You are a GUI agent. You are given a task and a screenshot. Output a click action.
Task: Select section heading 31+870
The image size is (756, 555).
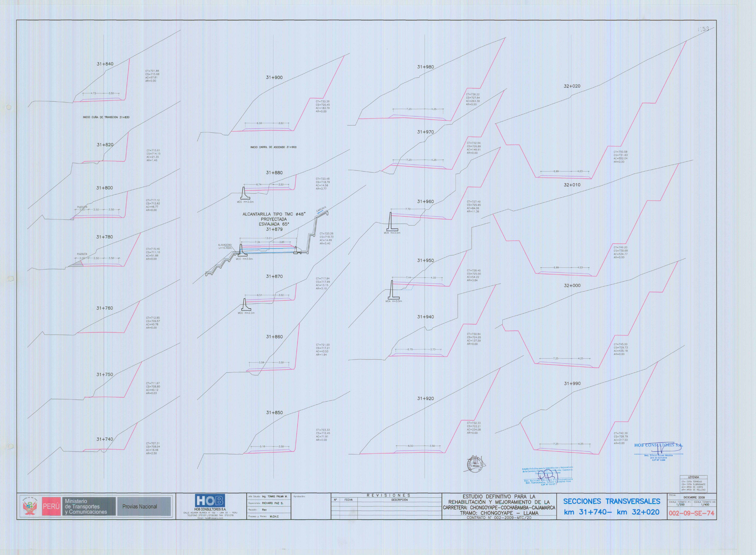point(274,276)
